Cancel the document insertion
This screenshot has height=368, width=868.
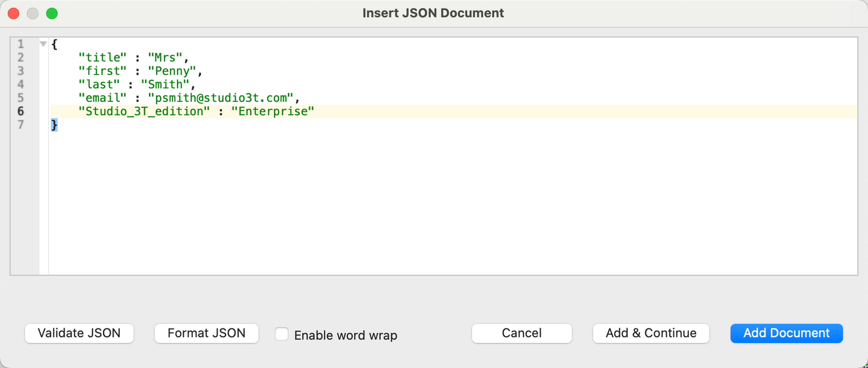[x=521, y=334]
